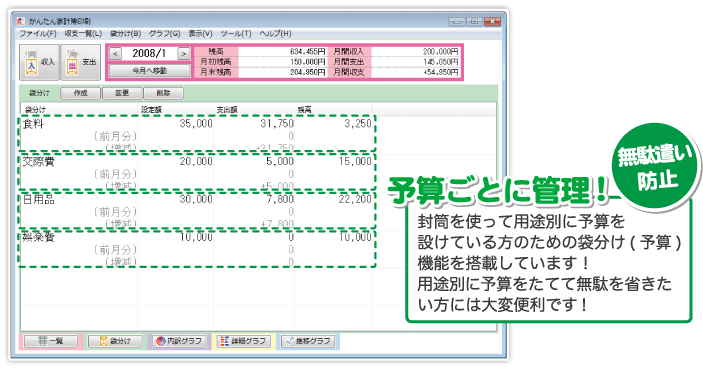The height and width of the screenshot is (369, 703).
Task: Switch to the 袋分け budget view button
Action: tap(115, 341)
